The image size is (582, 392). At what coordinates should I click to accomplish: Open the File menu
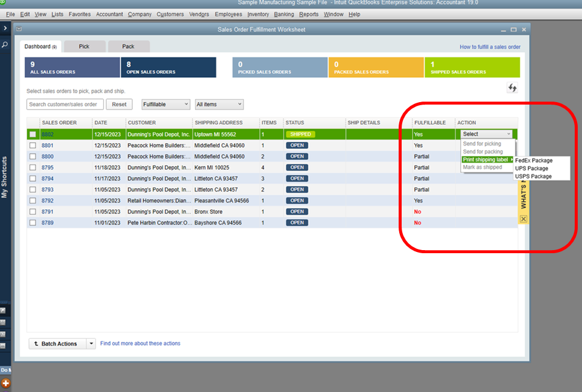(x=10, y=14)
